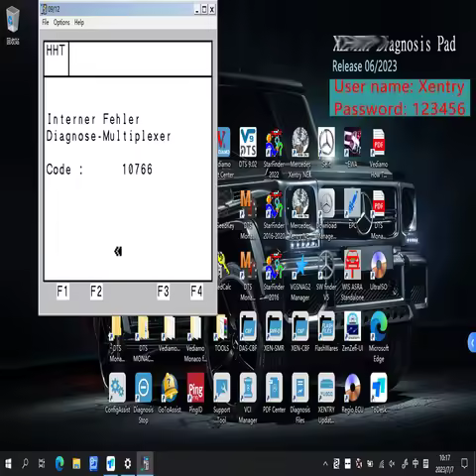
Task: Launch DTS 9.02 desktop shortcut
Action: (248, 148)
